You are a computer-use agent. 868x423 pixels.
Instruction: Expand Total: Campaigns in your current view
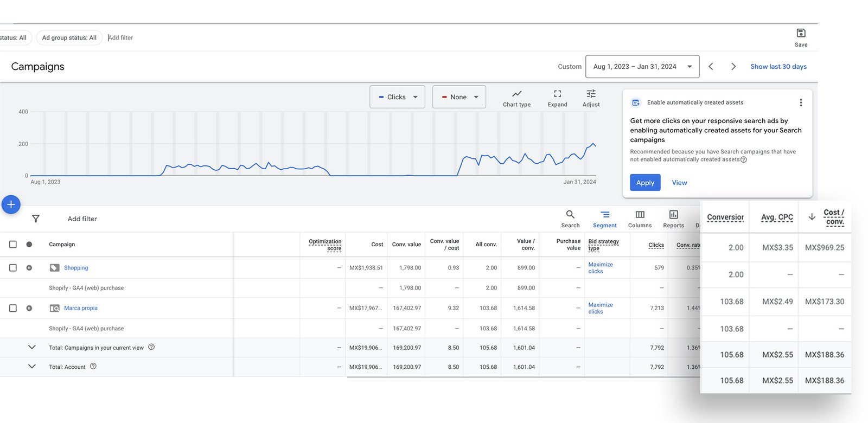(31, 347)
